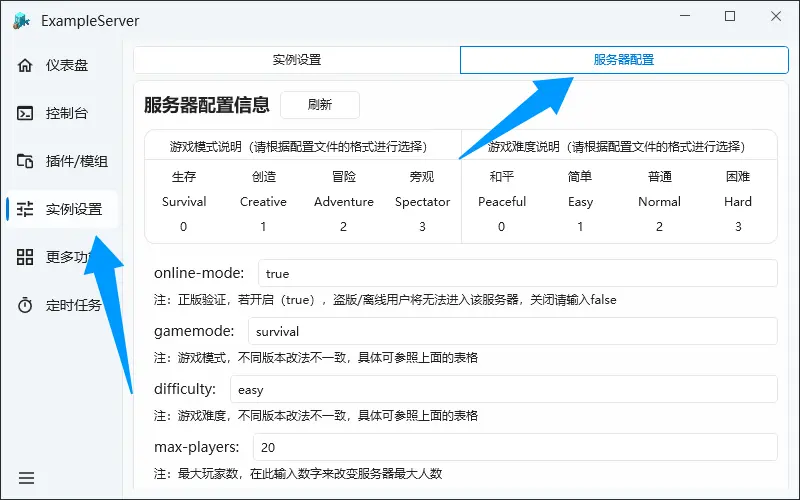Open the 控制台 console page
The height and width of the screenshot is (500, 800).
[x=62, y=113]
